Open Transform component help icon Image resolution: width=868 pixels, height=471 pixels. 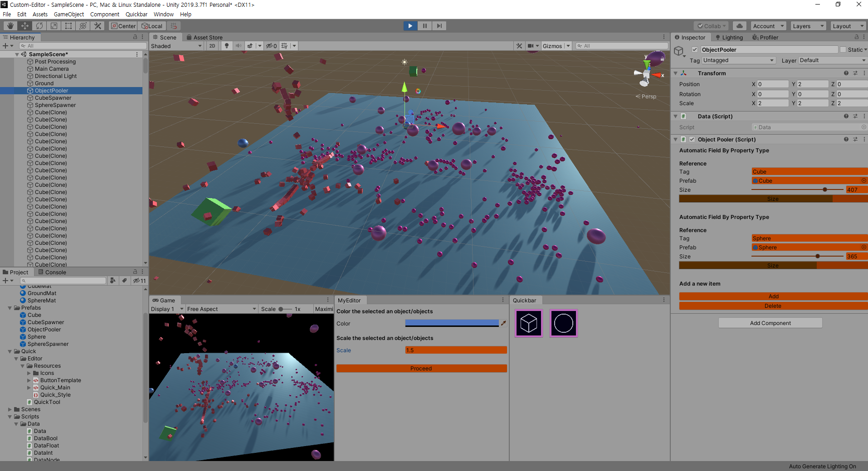pyautogui.click(x=846, y=73)
